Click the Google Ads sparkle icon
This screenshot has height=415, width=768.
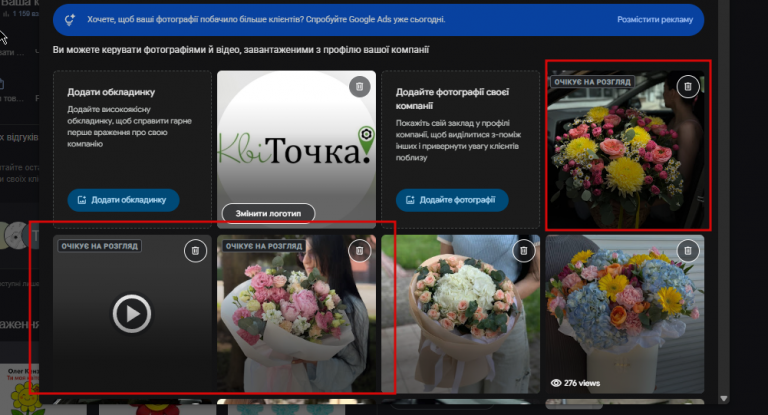70,20
